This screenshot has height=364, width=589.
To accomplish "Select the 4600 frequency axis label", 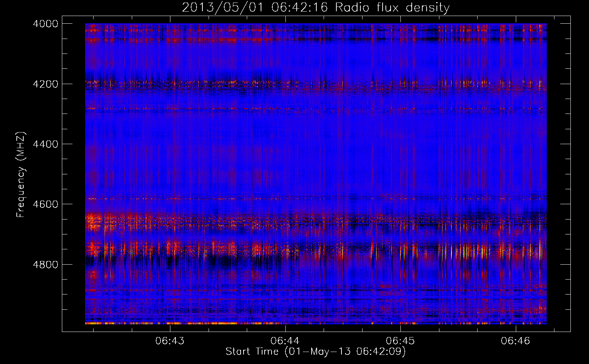I will (46, 204).
